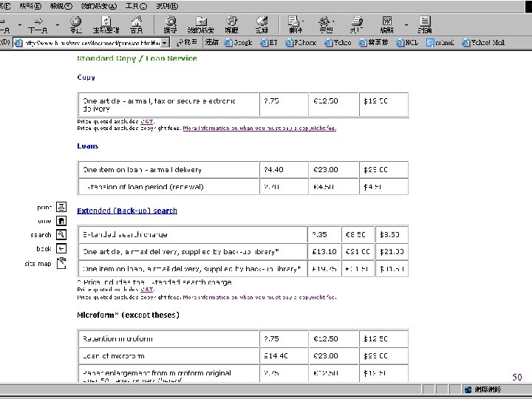Open the 編輯(E) menu

coord(30,6)
